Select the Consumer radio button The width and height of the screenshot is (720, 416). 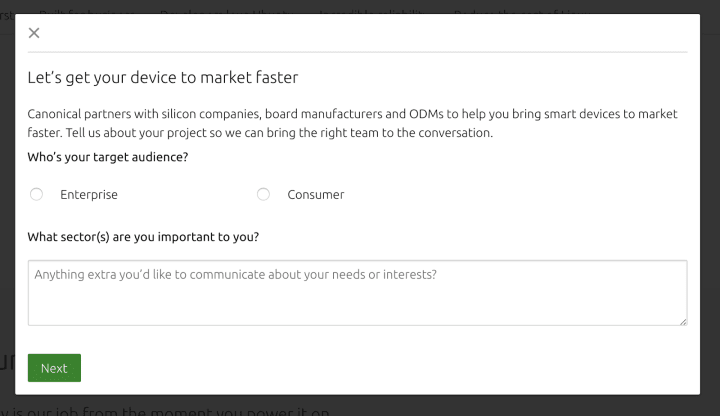[x=263, y=194]
